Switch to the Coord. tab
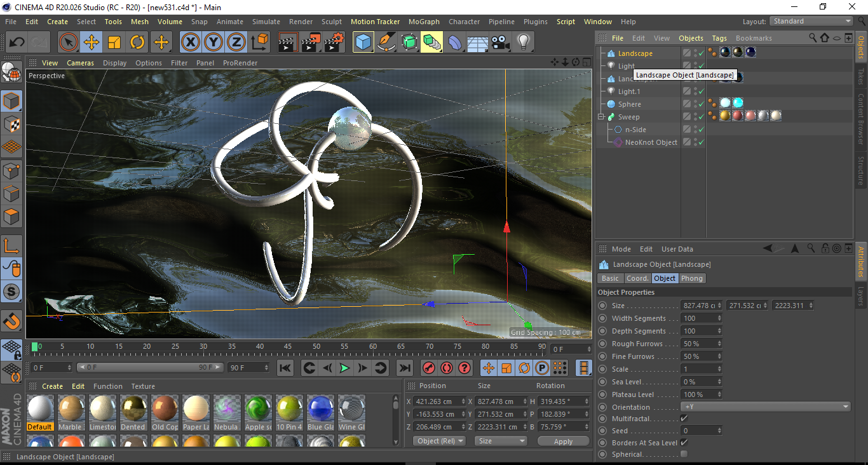 pos(637,278)
